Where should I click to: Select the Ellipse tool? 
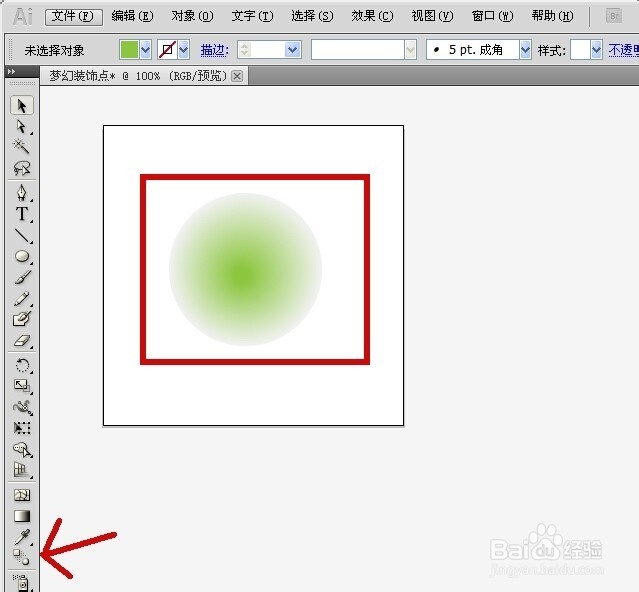tap(22, 256)
